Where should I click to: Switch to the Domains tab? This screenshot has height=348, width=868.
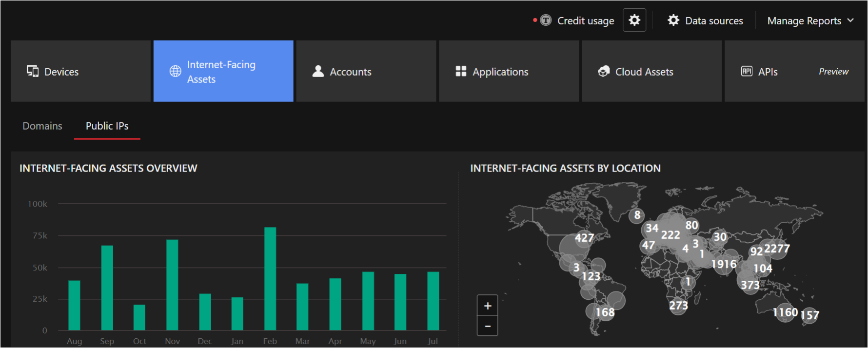click(x=42, y=126)
